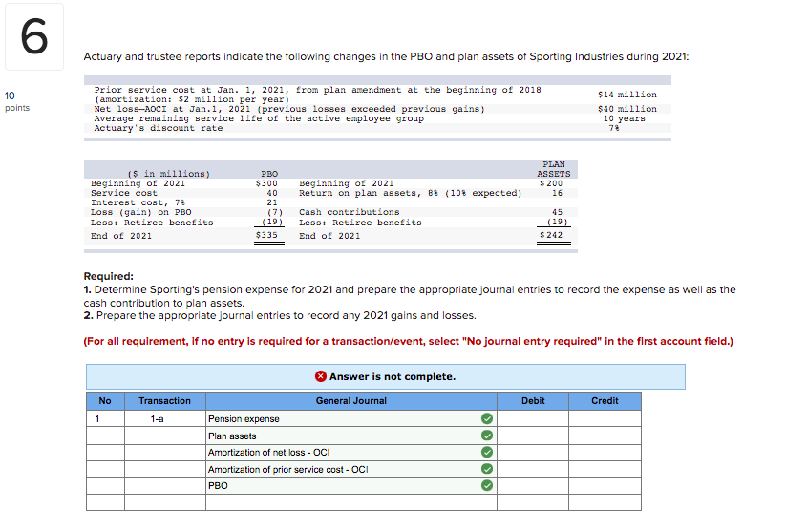Open the Amortization of prior service cost - OCI field

(351, 469)
